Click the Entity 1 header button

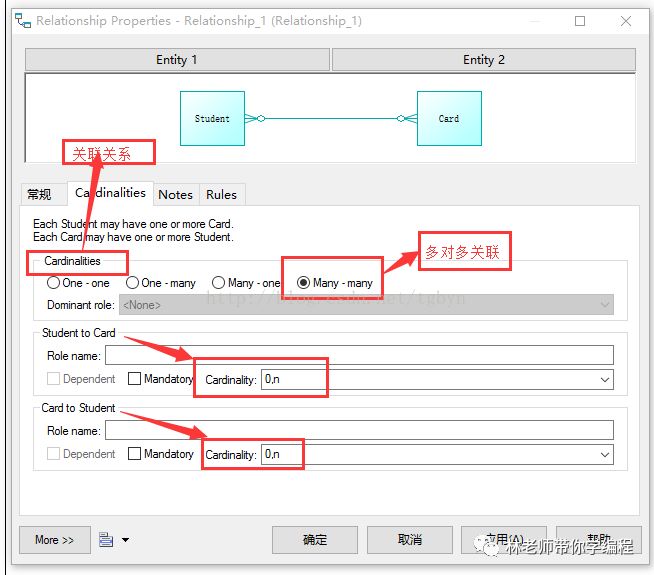pyautogui.click(x=177, y=60)
